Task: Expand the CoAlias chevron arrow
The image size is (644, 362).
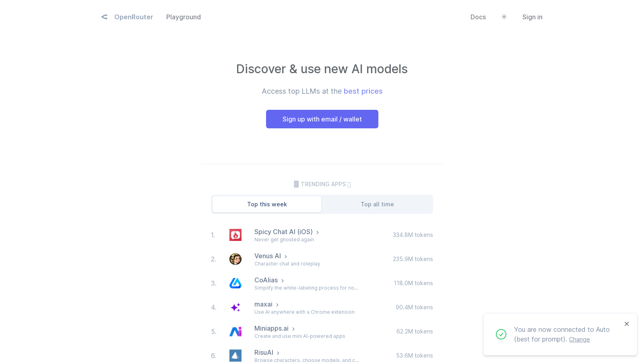Action: pyautogui.click(x=283, y=281)
